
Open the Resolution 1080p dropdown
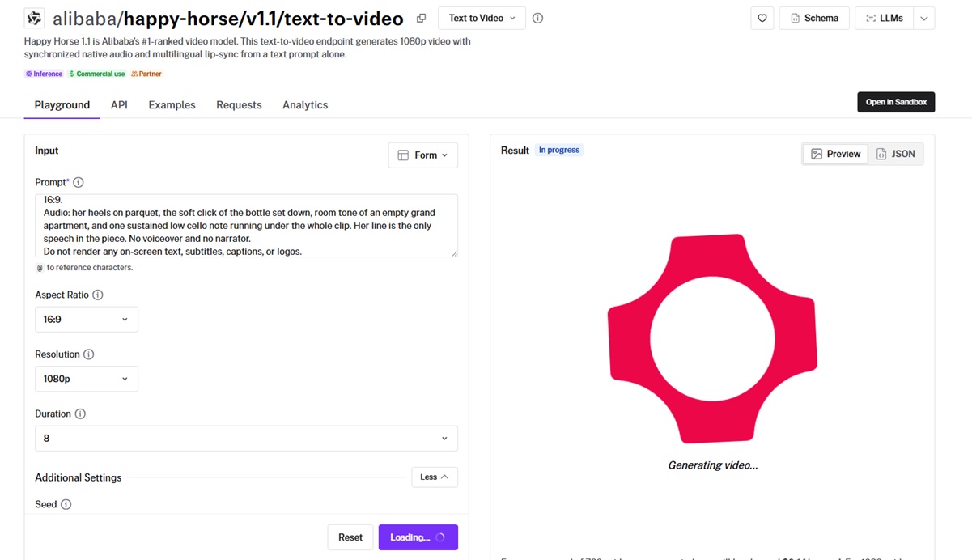click(87, 379)
